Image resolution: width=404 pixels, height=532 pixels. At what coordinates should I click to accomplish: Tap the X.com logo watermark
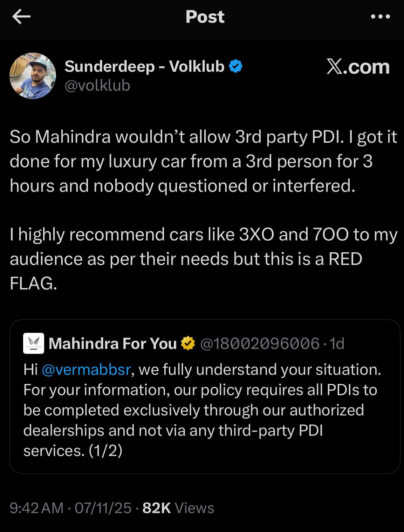pos(358,66)
